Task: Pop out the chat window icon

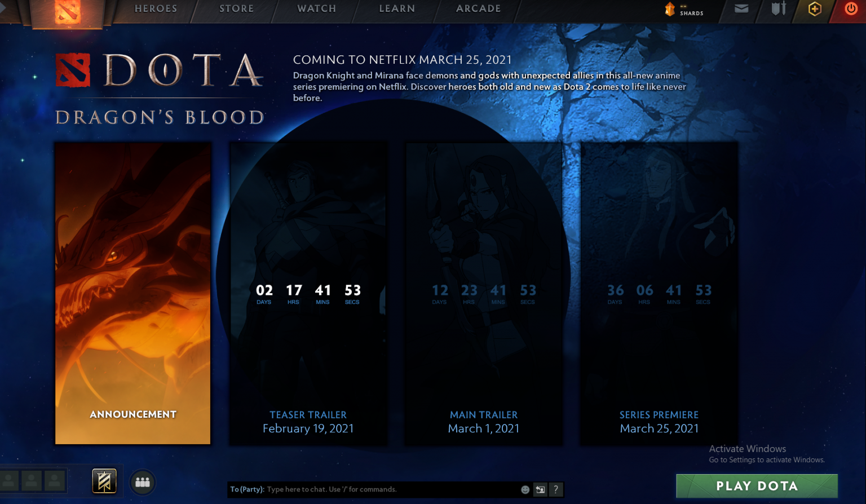Action: coord(540,489)
